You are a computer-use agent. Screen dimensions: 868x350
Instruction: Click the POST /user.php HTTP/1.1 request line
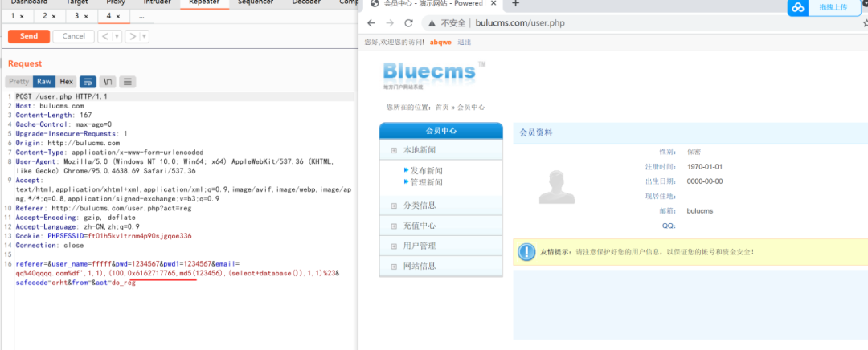pyautogui.click(x=61, y=96)
